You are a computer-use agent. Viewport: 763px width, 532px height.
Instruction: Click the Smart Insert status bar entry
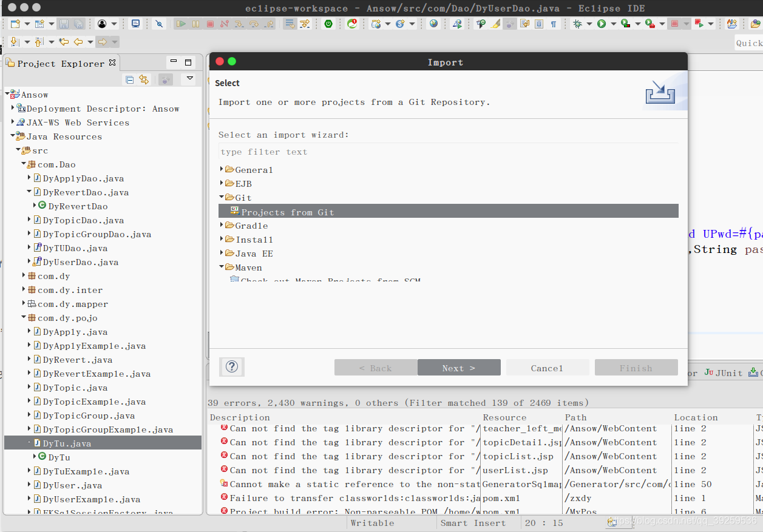473,523
